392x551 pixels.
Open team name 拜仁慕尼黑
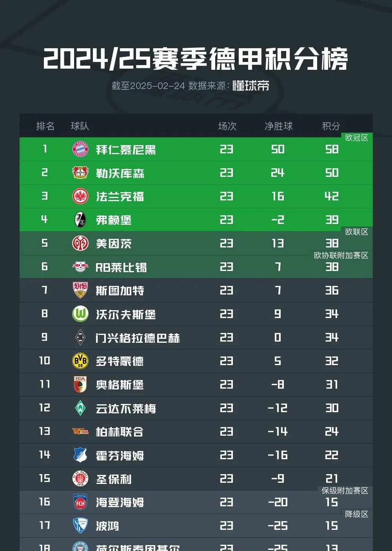tap(126, 150)
